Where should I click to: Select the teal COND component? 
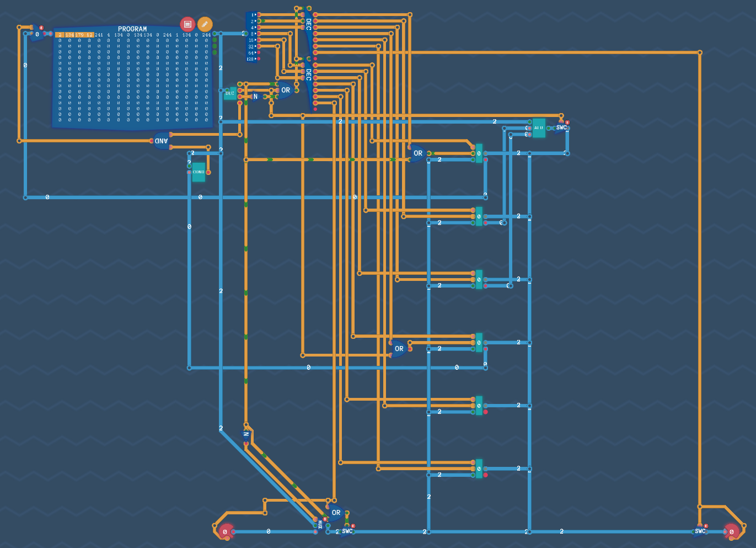(199, 172)
